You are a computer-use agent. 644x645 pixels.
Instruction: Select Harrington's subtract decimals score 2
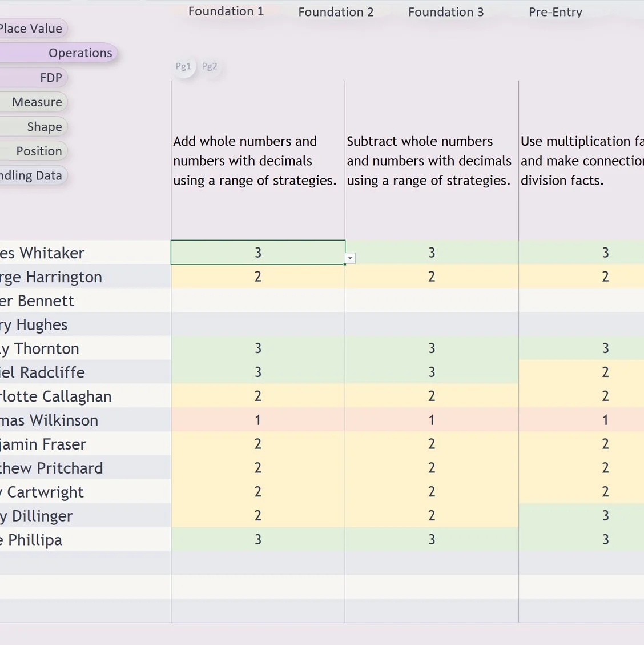click(x=432, y=276)
